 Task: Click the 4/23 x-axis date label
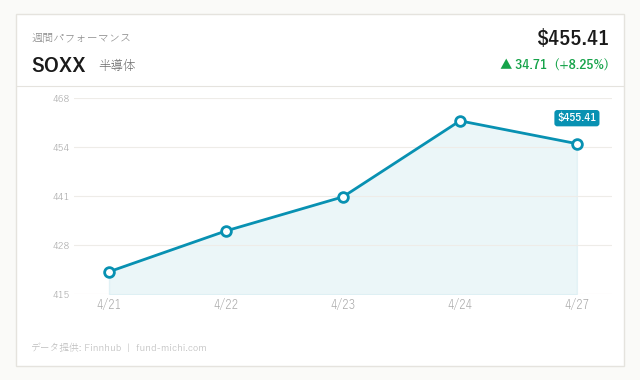pos(343,304)
